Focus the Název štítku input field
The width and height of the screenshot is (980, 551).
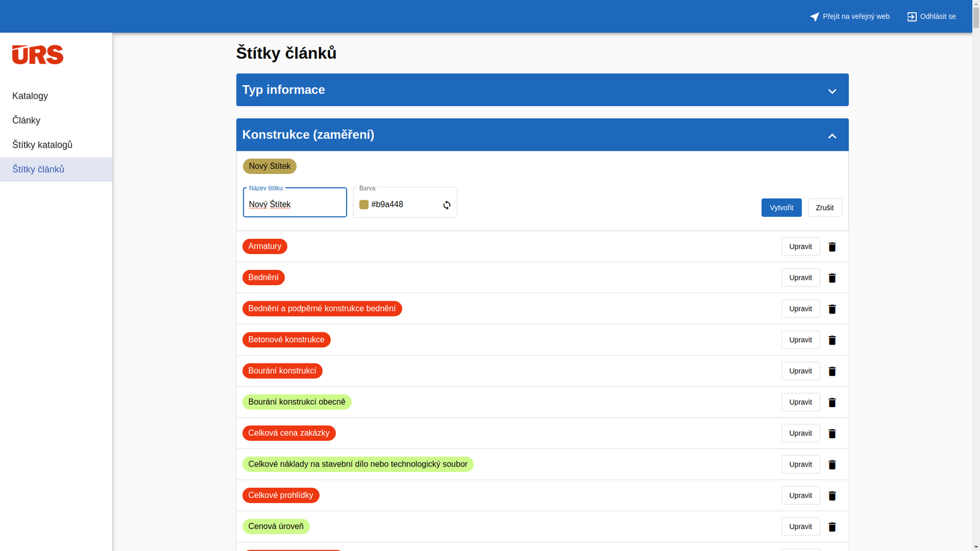tap(295, 203)
